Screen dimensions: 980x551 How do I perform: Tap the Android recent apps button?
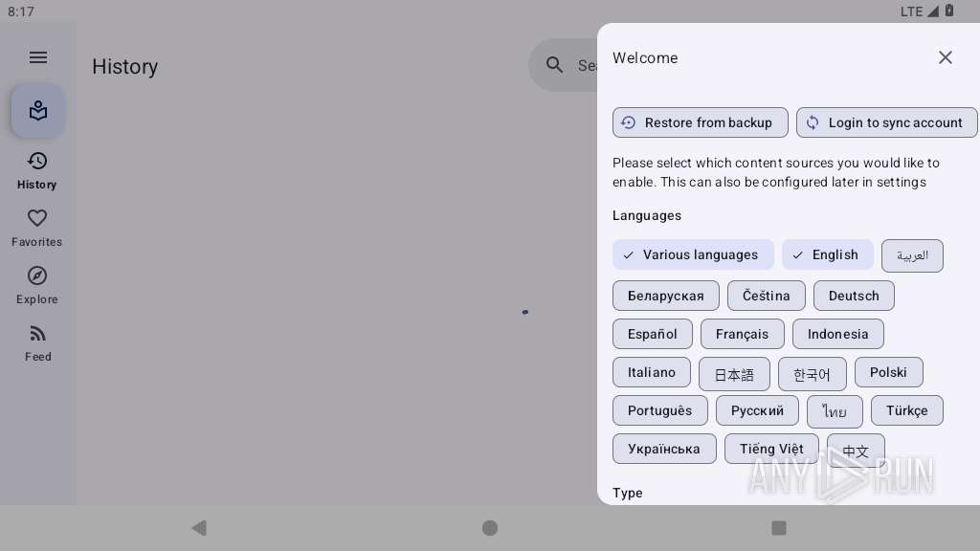pyautogui.click(x=779, y=528)
